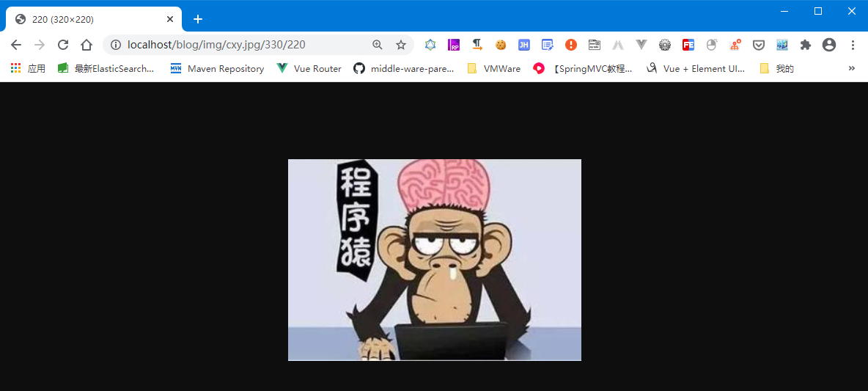
Task: Open the zoom magnifier in address bar
Action: click(378, 45)
